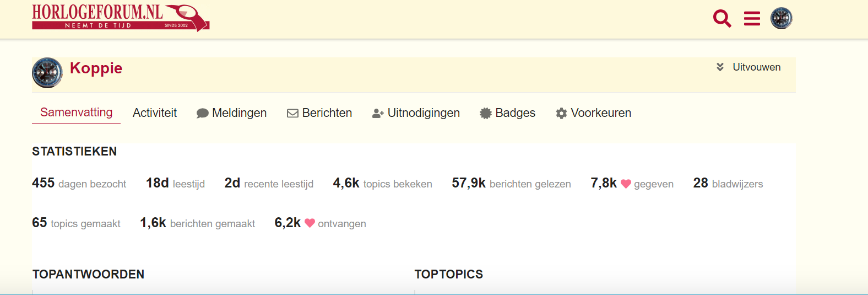Open the Voorkeuren tab

593,113
